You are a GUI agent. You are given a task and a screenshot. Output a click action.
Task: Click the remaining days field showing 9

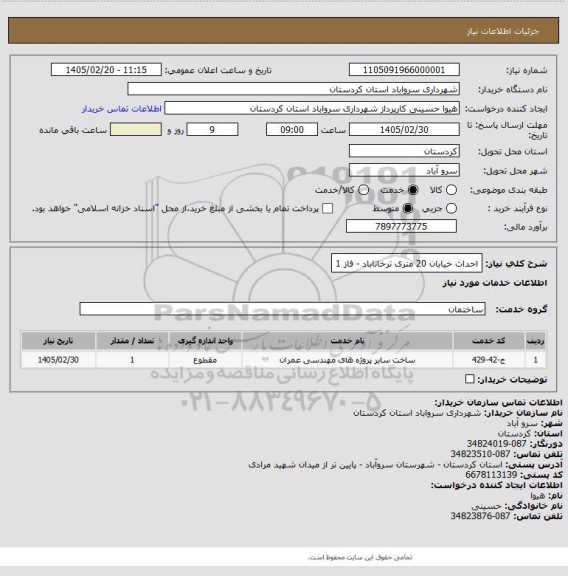(212, 130)
